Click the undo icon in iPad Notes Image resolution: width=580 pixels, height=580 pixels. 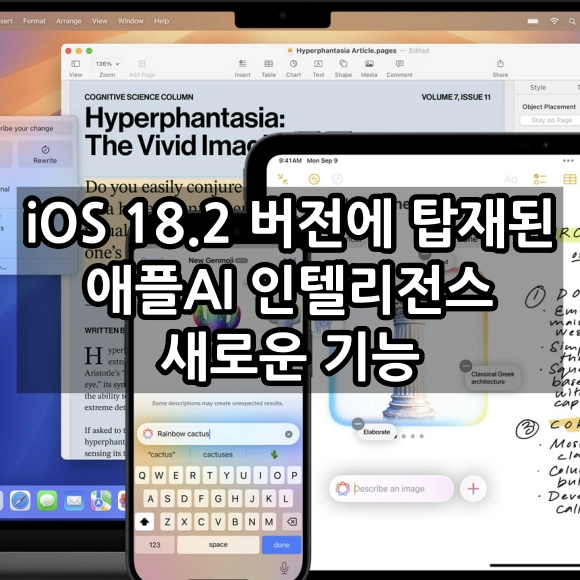tap(314, 179)
